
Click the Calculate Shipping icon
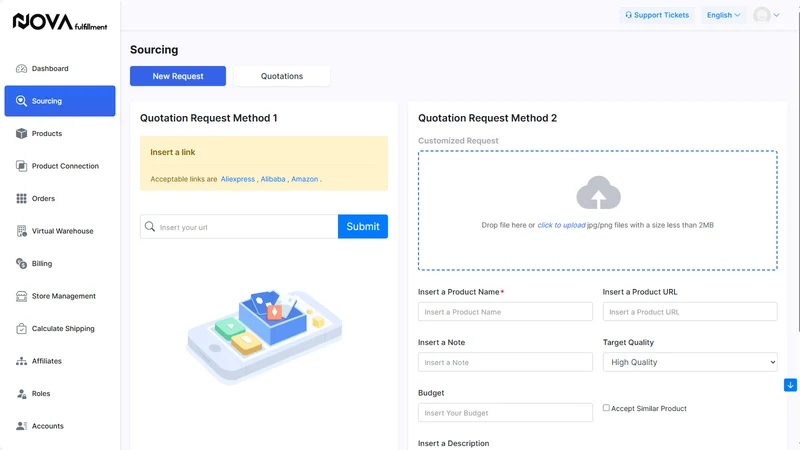(x=21, y=329)
